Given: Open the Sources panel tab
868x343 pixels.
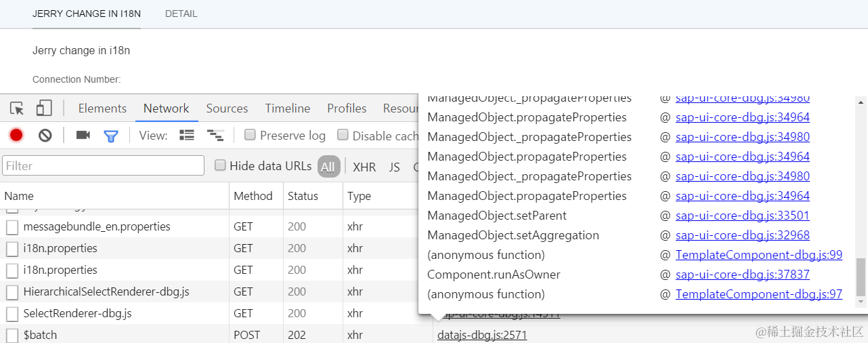Looking at the screenshot, I should point(227,108).
